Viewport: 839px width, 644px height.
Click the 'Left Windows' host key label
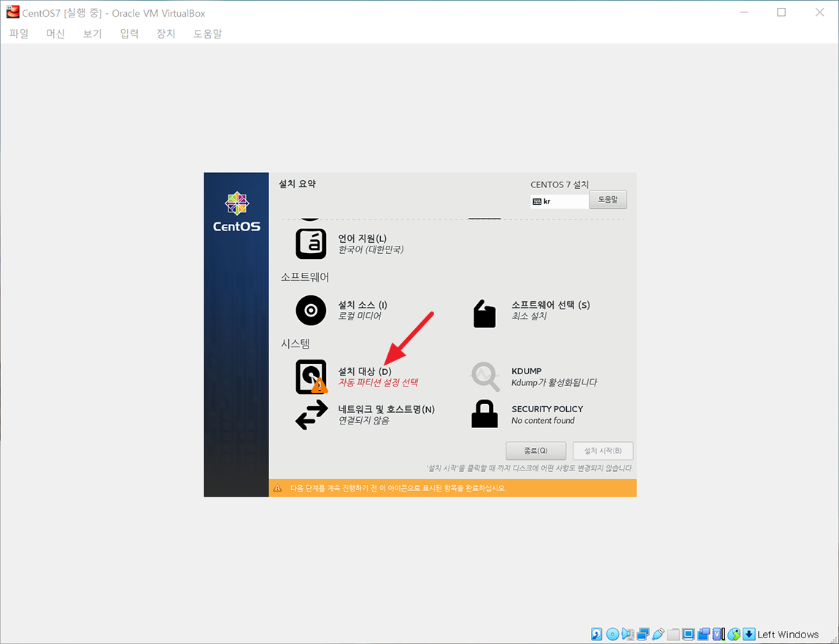(788, 635)
